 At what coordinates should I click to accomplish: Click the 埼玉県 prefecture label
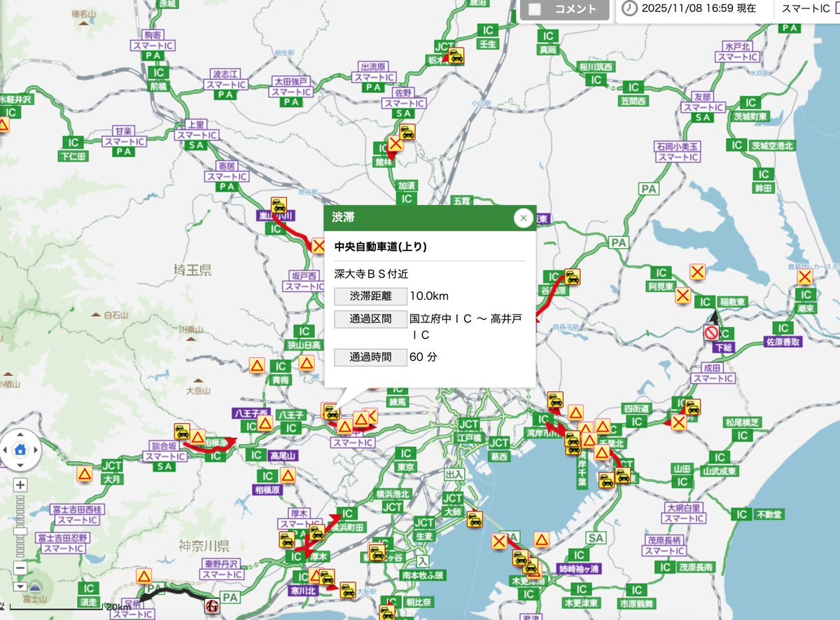(192, 270)
